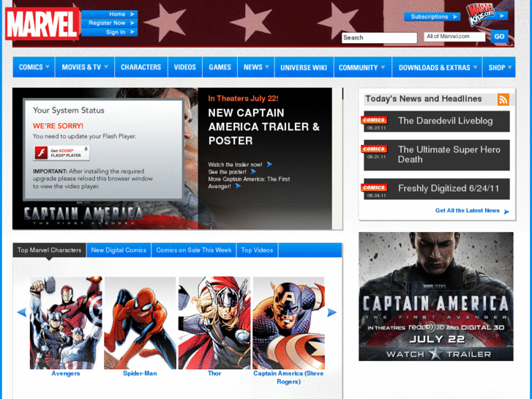Expand the Community menu
This screenshot has width=532, height=399.
point(383,67)
